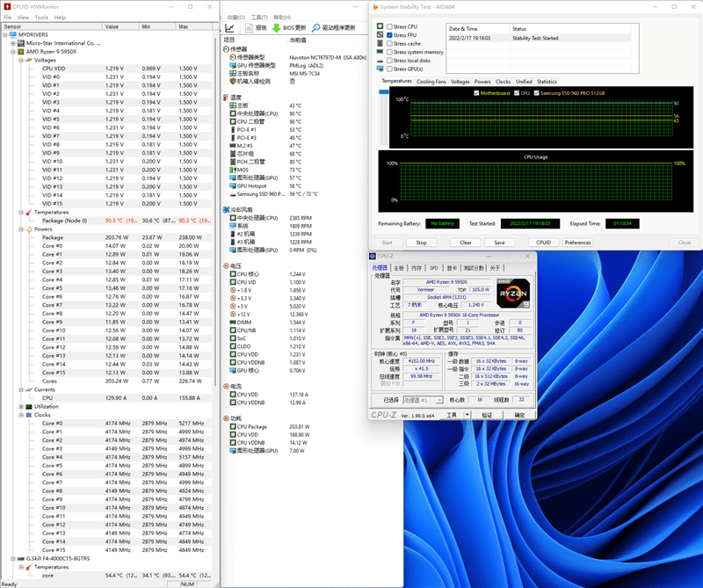Click the 验证 button in CPU-Z
703x588 pixels.
click(x=487, y=415)
